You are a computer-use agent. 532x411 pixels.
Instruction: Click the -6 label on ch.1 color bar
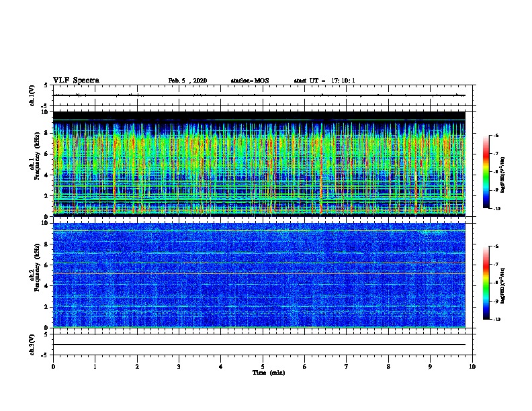(x=495, y=135)
